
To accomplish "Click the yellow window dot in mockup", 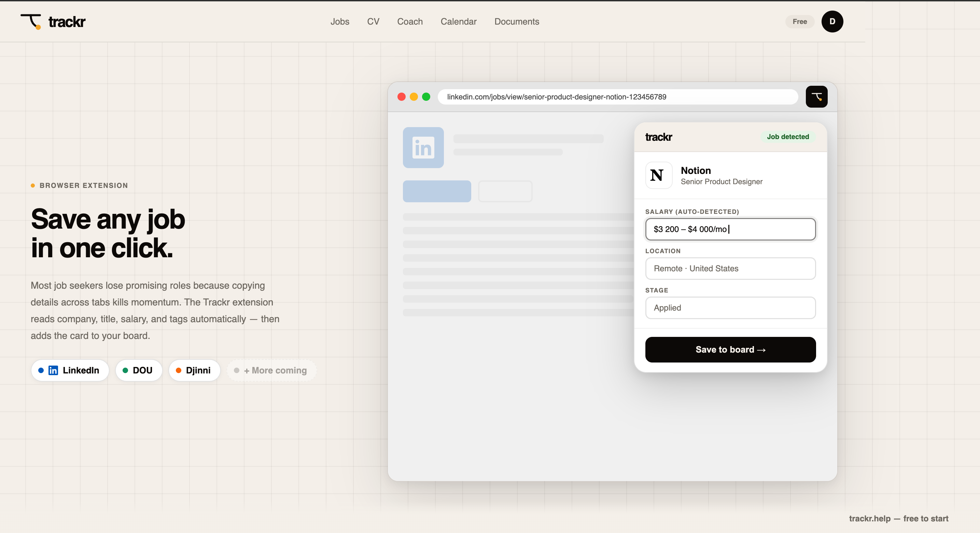I will click(x=414, y=97).
